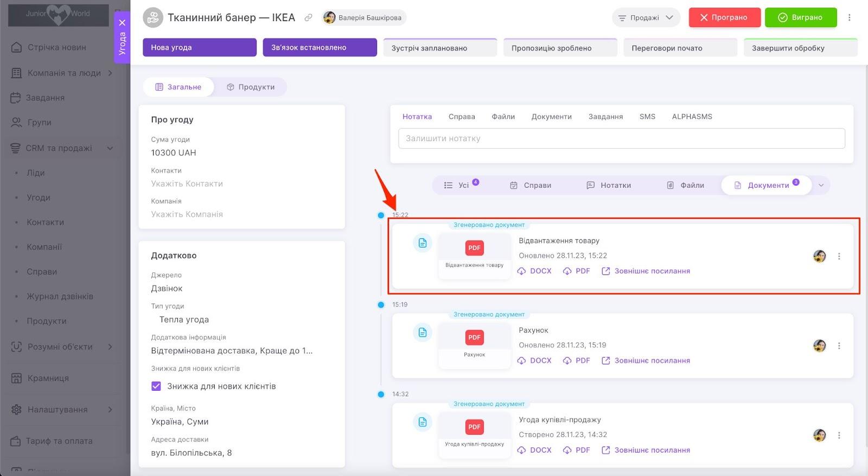Open Завдання in sidebar

coord(46,98)
